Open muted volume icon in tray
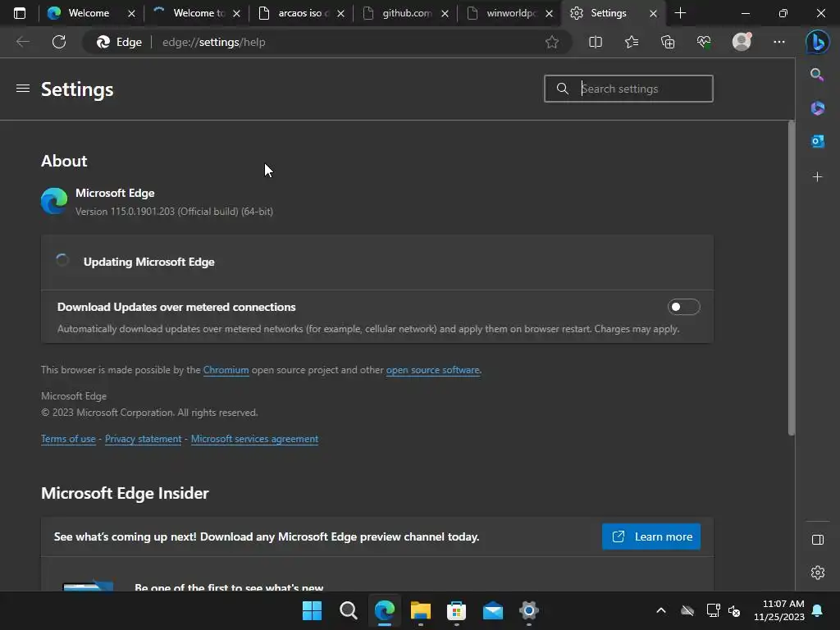 click(x=734, y=610)
